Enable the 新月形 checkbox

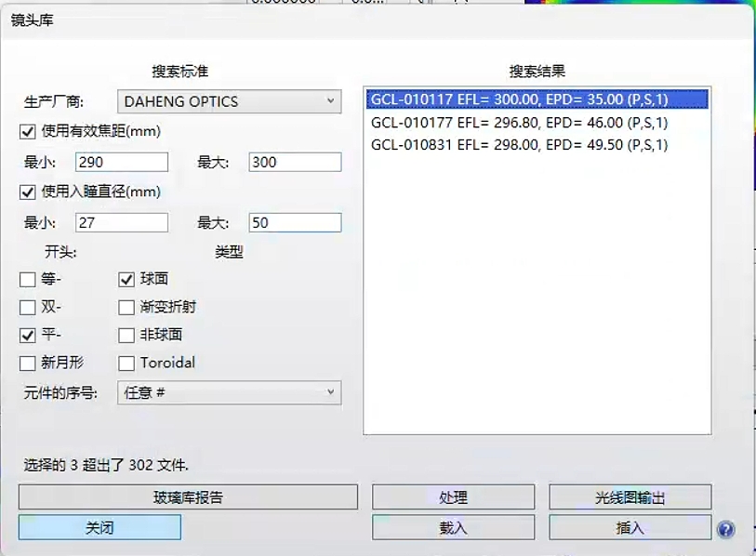[28, 363]
